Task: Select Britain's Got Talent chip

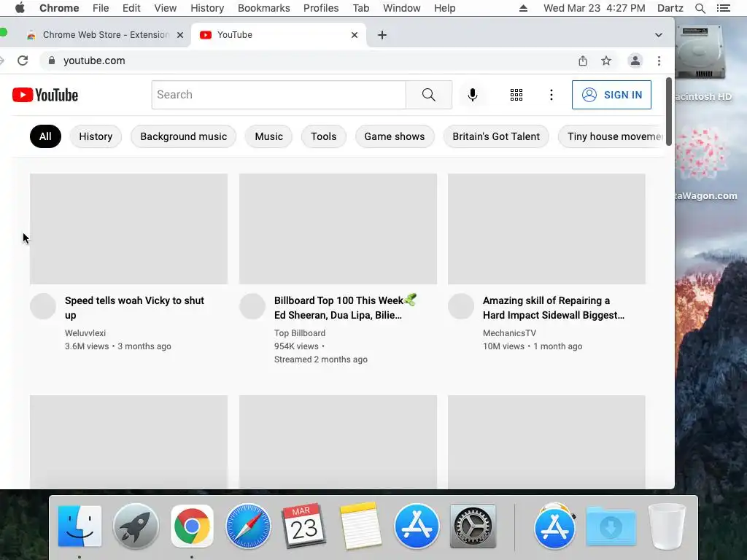Action: point(496,136)
